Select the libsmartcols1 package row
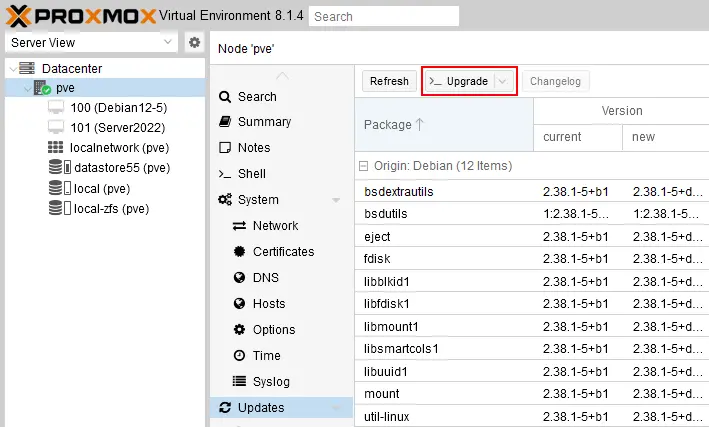Screen dimensions: 709x427 coord(532,349)
